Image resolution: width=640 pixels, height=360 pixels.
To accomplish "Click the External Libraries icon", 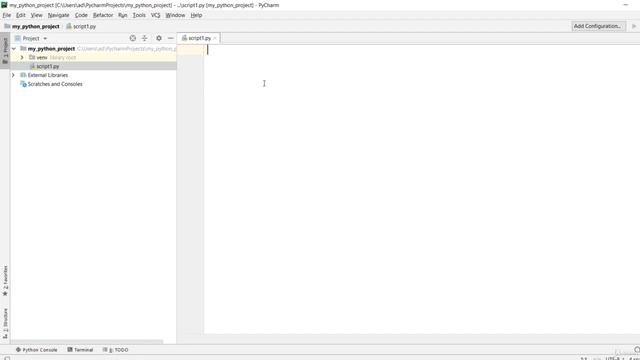I will [x=23, y=75].
